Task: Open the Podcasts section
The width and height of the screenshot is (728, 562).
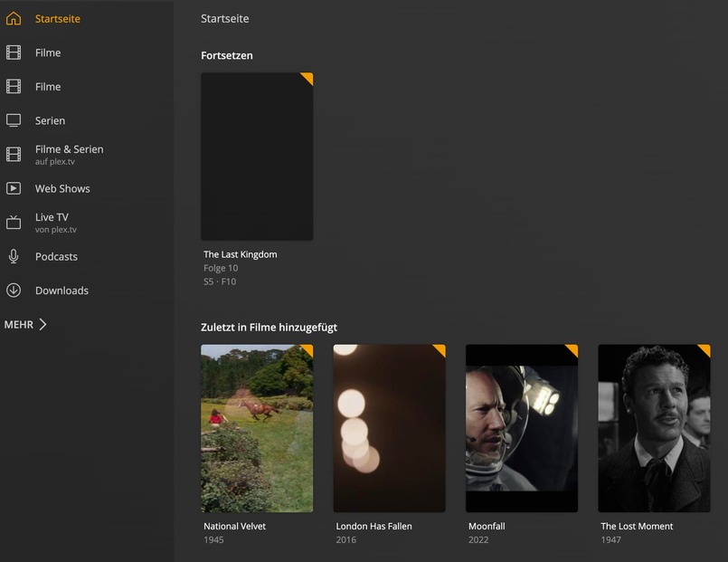Action: [56, 256]
